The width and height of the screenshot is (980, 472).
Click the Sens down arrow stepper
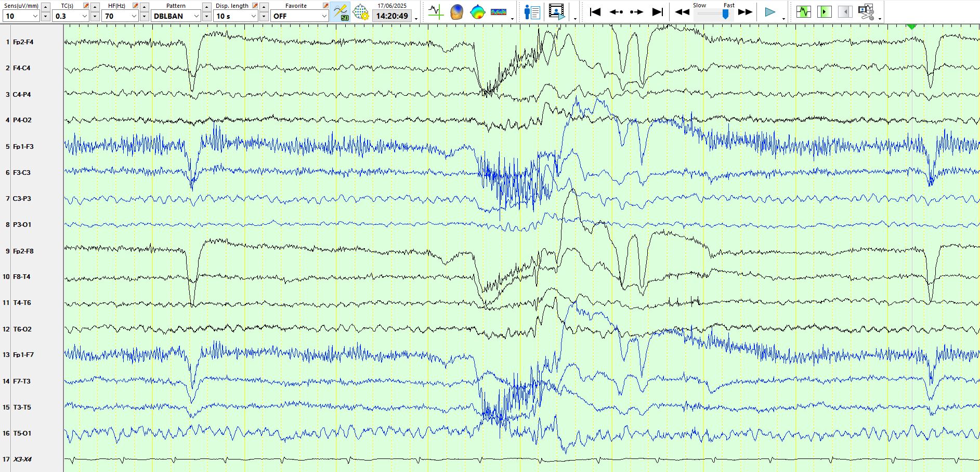(x=46, y=17)
